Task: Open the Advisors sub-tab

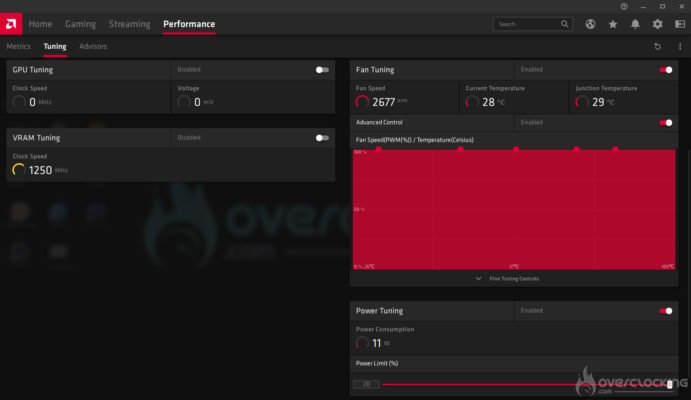Action: 93,46
